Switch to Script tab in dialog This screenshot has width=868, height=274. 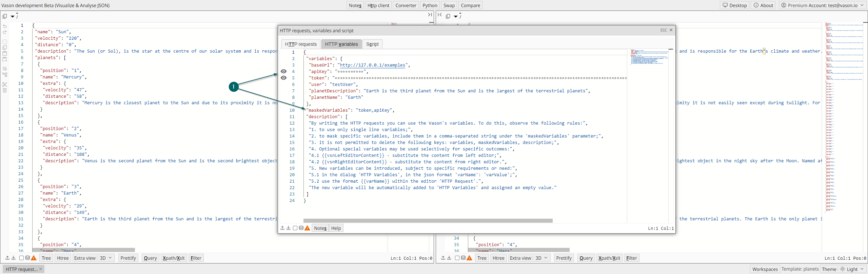click(372, 44)
